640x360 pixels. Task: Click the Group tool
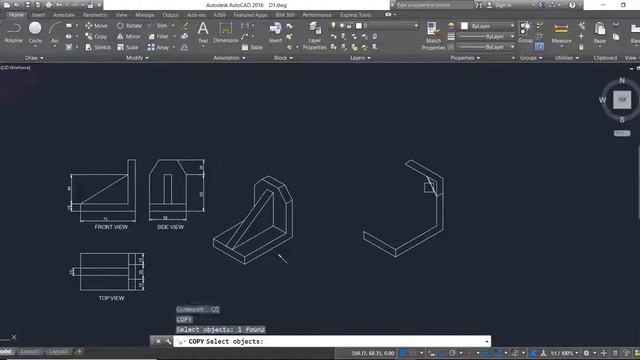point(525,33)
